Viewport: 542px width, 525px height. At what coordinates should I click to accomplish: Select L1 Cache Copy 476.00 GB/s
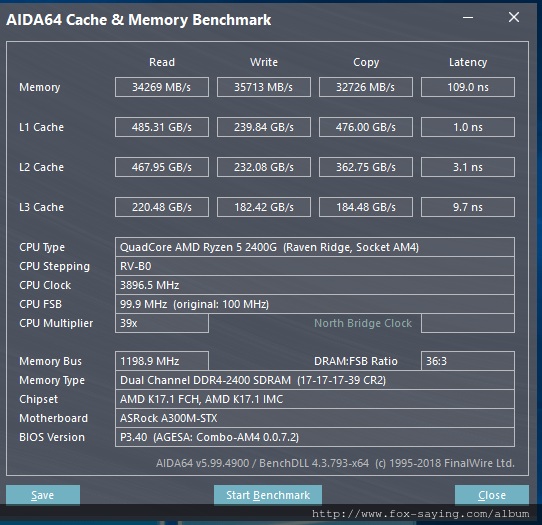(366, 127)
